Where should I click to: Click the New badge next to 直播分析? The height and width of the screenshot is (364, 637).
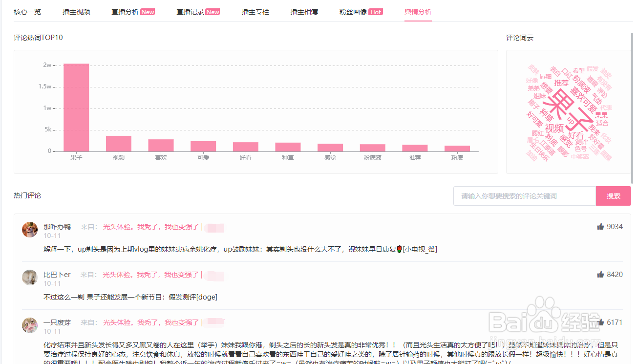tap(148, 11)
